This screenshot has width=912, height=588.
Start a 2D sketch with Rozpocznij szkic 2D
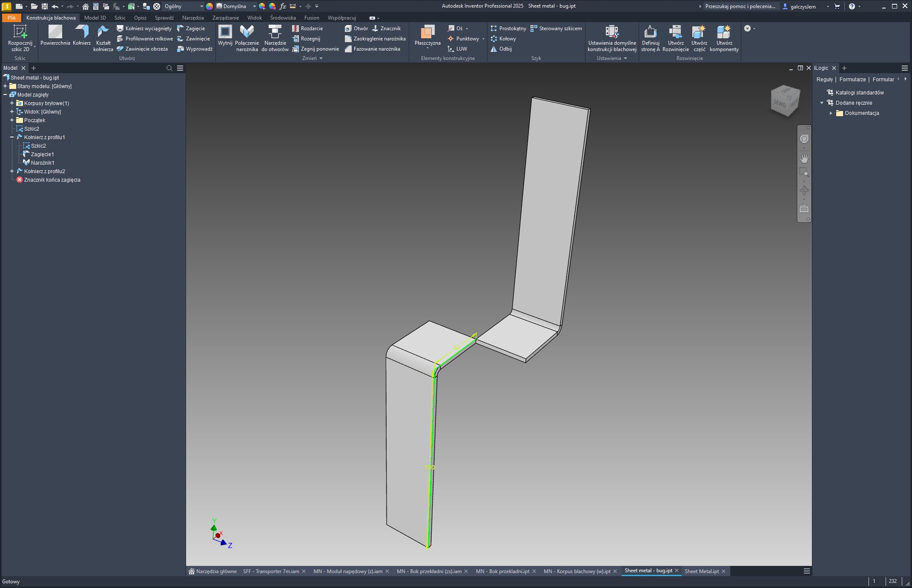click(20, 38)
